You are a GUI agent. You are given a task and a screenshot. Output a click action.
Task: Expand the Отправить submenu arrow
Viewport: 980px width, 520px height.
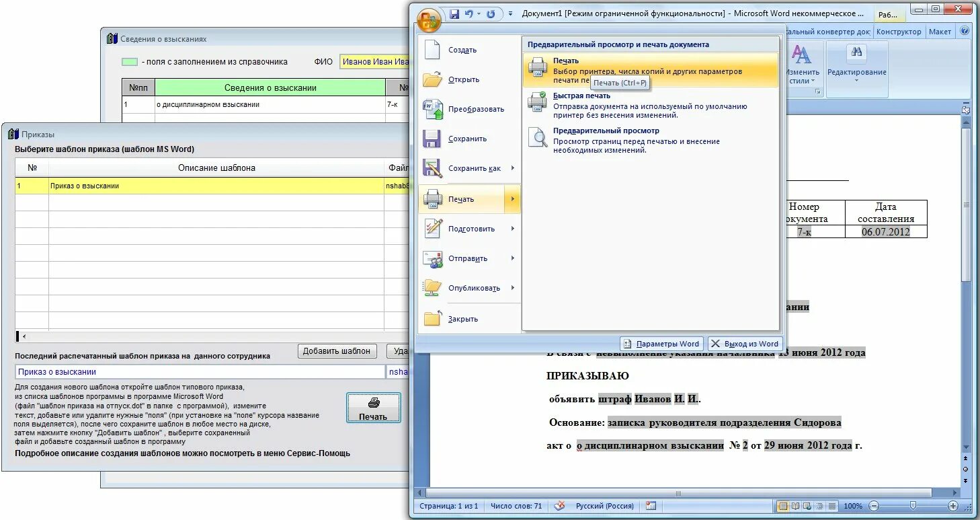[x=513, y=258]
